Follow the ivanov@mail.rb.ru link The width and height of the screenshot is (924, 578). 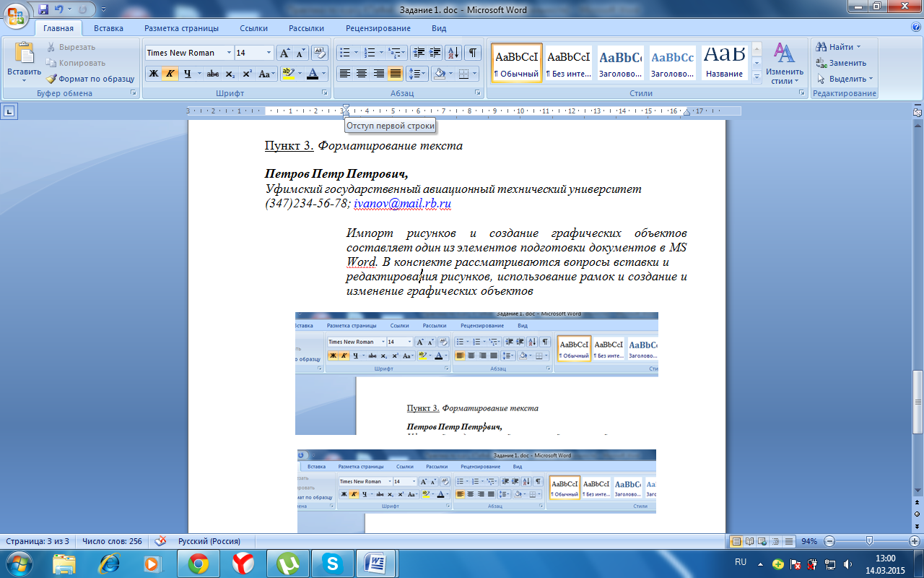coord(402,204)
